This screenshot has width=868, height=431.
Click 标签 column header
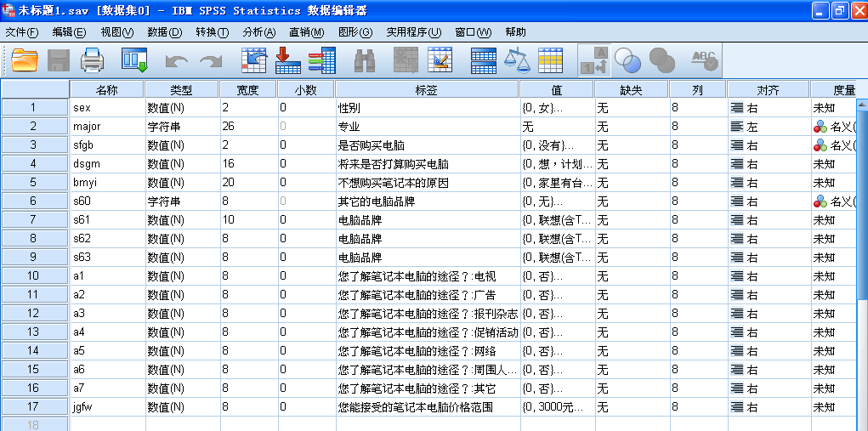click(x=427, y=89)
